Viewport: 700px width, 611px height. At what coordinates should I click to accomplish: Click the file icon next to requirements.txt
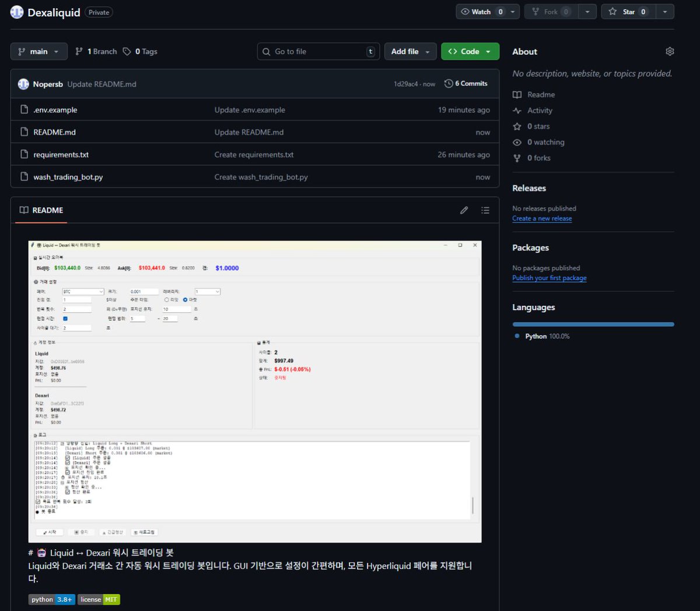[24, 154]
